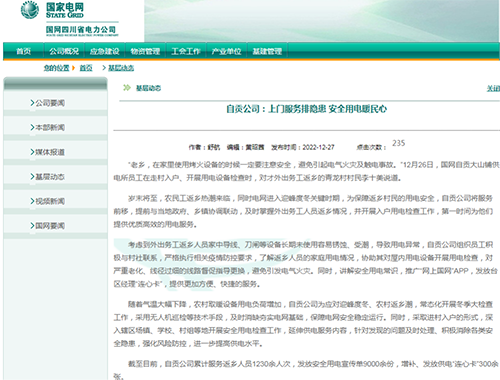This screenshot has height=380, width=500.
Task: Click the chevron beside 视频新闻
Action: click(32, 201)
